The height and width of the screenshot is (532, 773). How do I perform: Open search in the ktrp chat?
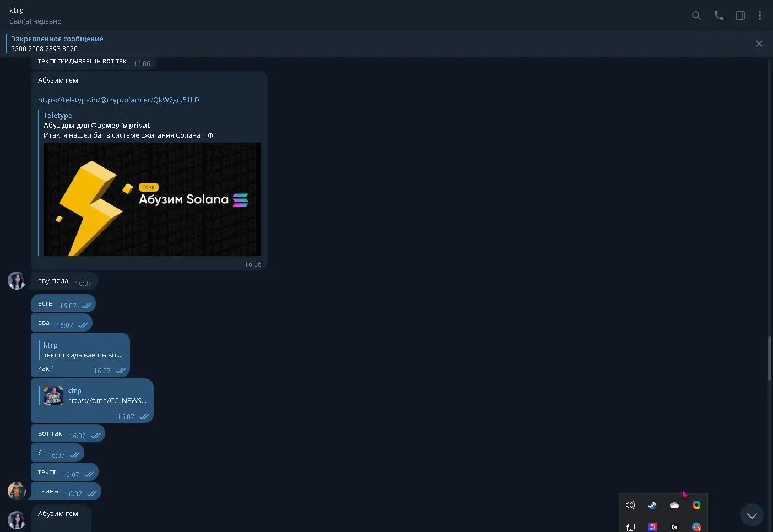click(x=696, y=15)
